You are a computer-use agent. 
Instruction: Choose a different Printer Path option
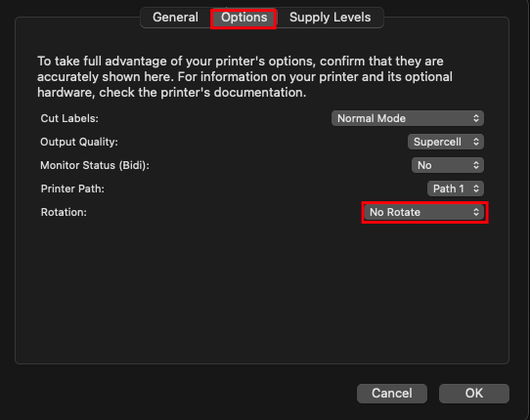pyautogui.click(x=456, y=189)
